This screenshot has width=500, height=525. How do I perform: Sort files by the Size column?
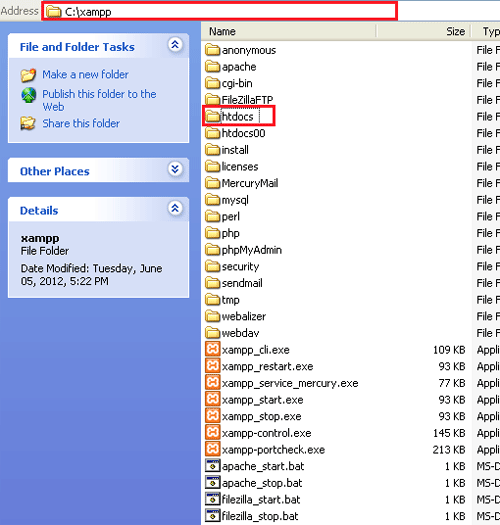[423, 31]
